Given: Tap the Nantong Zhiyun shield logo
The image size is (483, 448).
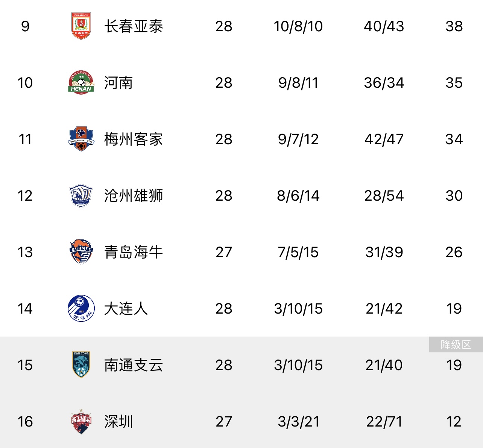Looking at the screenshot, I should point(81,364).
